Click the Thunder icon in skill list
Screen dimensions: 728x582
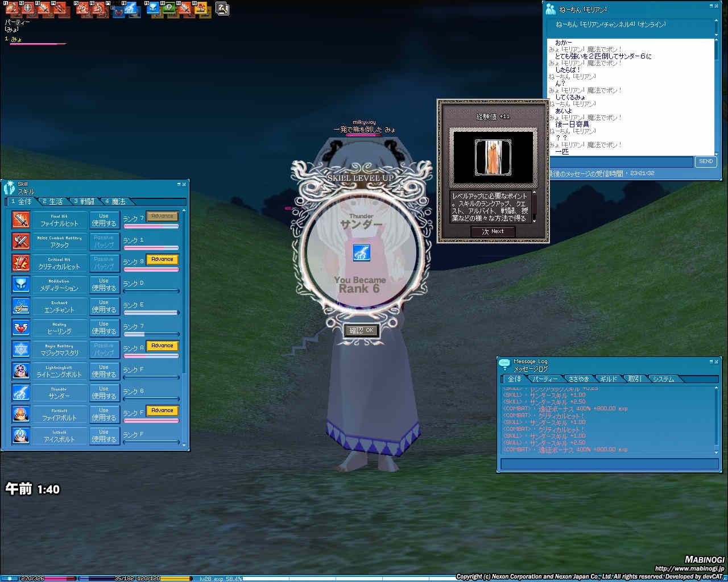point(20,392)
